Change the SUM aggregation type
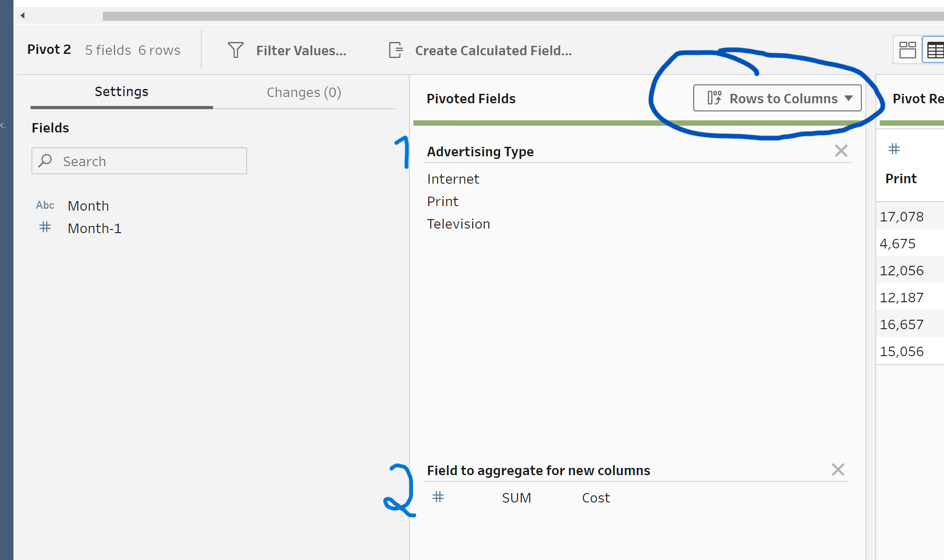944x560 pixels. point(516,498)
